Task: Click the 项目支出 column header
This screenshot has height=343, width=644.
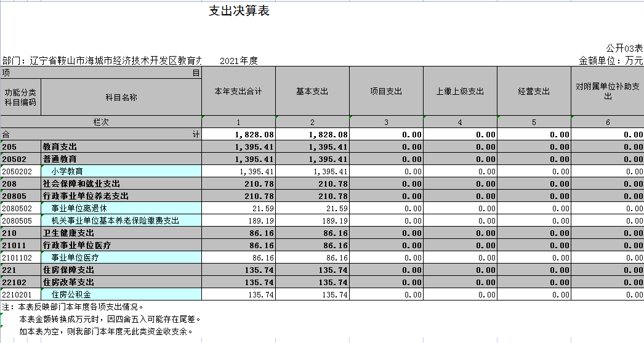Action: click(386, 91)
